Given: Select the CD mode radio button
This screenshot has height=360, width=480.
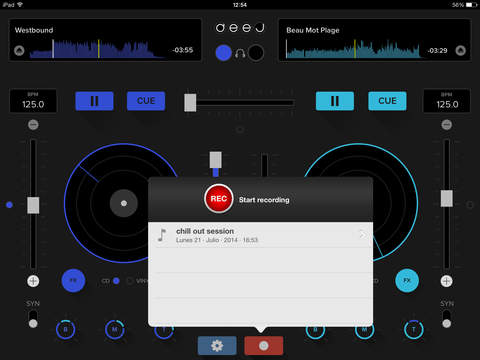Looking at the screenshot, I should pyautogui.click(x=116, y=281).
